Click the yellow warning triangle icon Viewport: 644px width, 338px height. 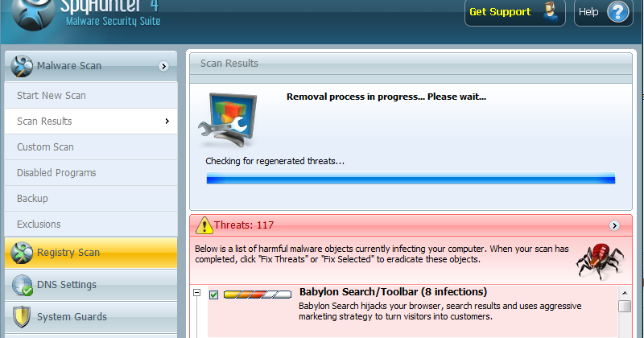204,225
